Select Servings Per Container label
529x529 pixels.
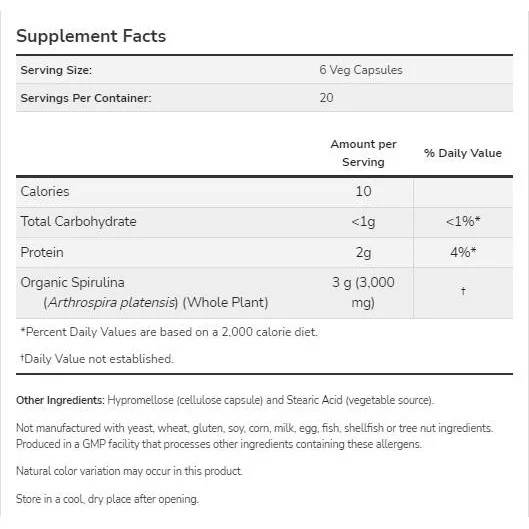coord(86,98)
